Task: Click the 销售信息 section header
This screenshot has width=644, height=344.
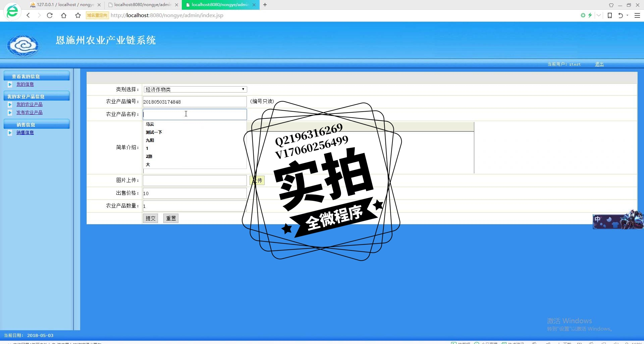Action: coord(37,124)
